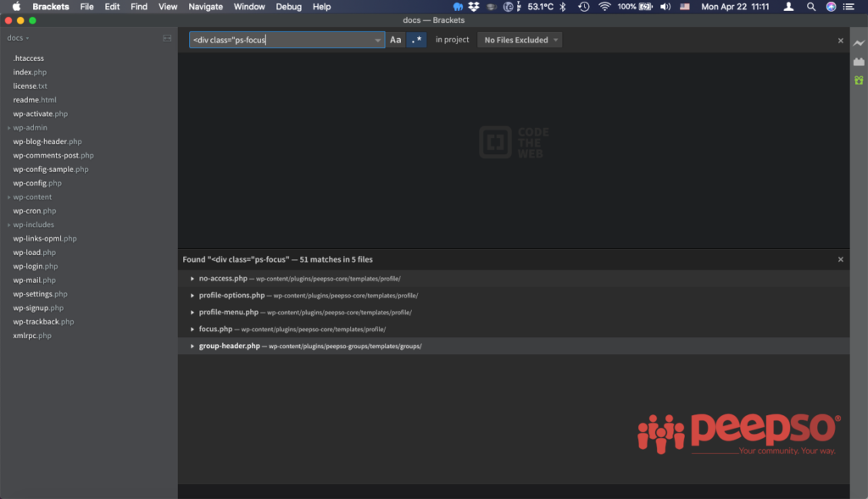868x499 pixels.
Task: Open the No Files Excluded dropdown
Action: pyautogui.click(x=520, y=40)
